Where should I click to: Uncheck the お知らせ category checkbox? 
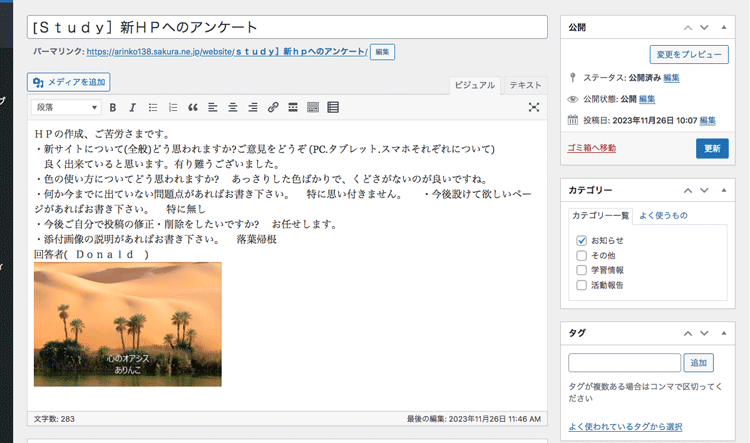[581, 241]
